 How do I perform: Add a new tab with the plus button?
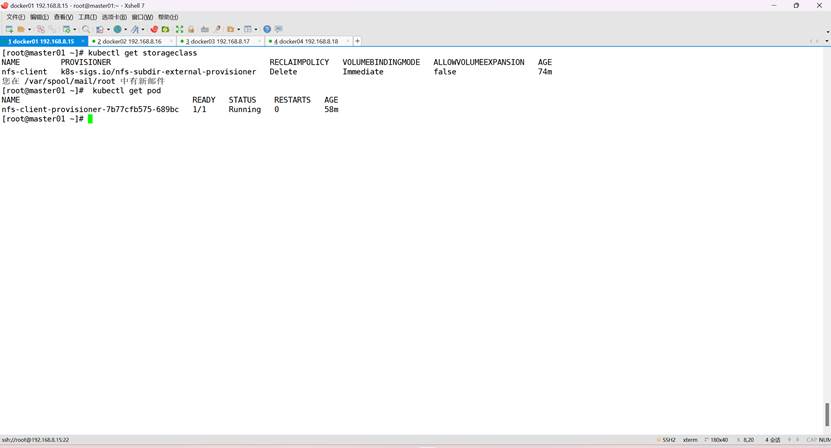357,41
